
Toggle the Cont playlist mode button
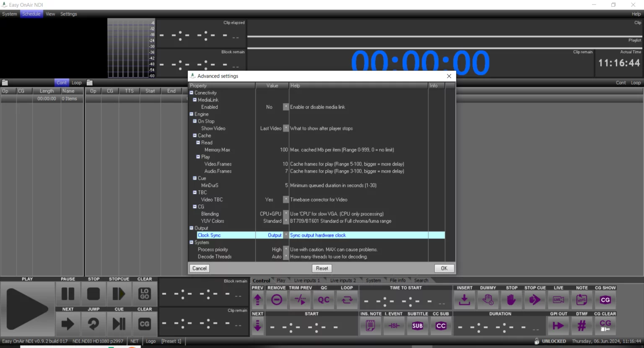point(61,83)
